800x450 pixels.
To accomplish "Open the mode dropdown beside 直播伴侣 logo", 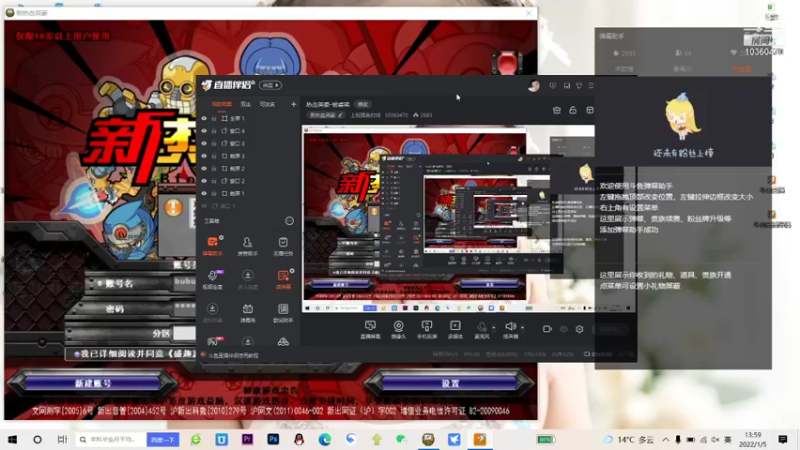I will [270, 85].
